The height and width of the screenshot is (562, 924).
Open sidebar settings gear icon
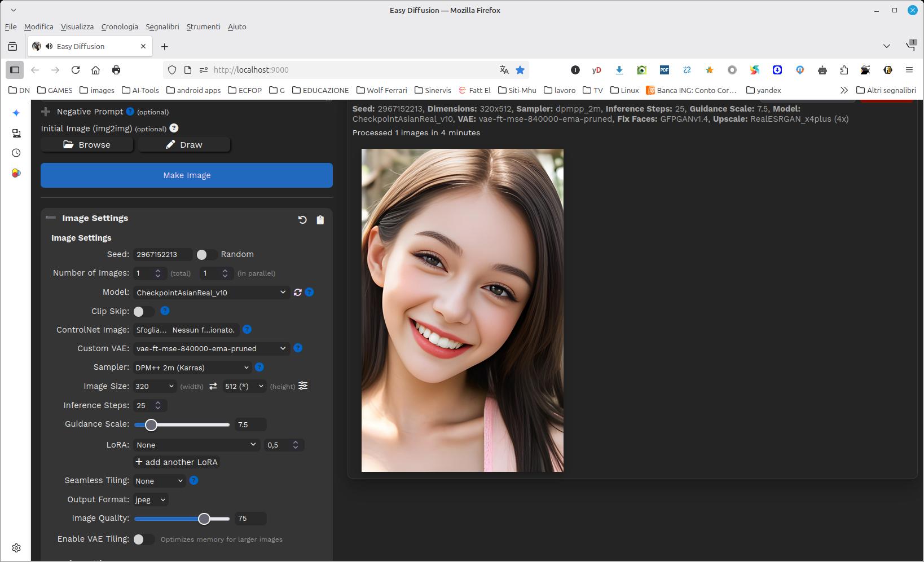tap(16, 548)
